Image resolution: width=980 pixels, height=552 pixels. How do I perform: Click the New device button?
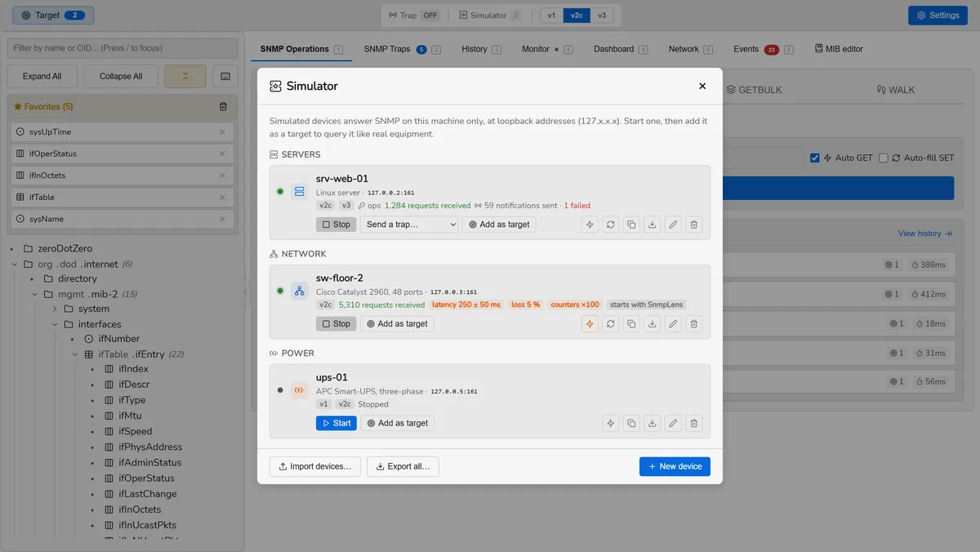coord(675,466)
